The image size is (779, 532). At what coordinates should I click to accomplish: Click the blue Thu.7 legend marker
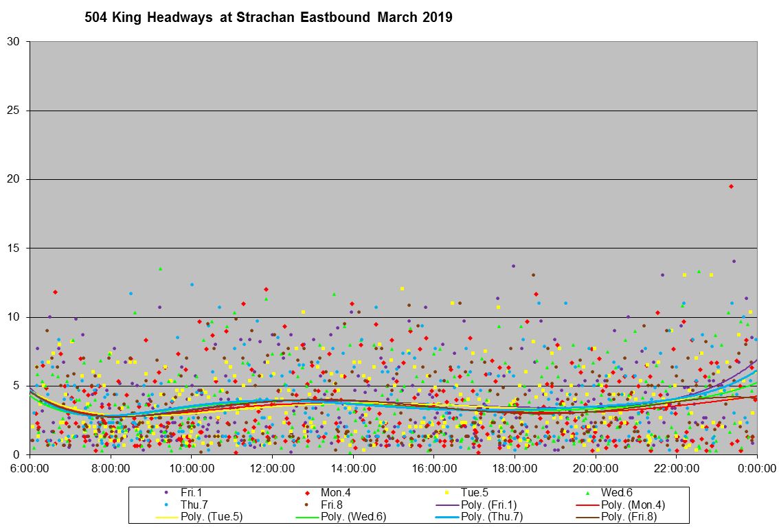(x=167, y=505)
